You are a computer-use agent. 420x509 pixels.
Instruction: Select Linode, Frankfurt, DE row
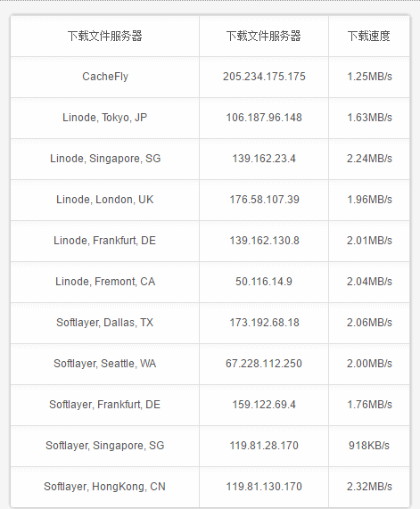coord(210,241)
